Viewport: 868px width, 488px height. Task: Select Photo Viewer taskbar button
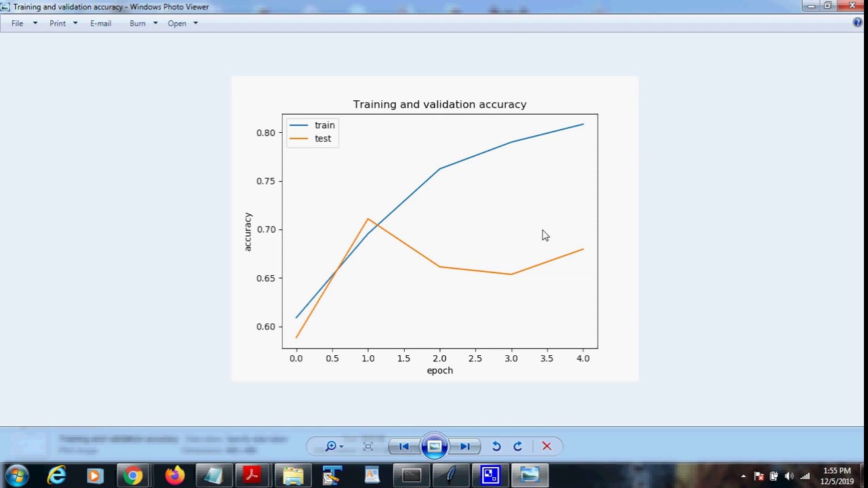[530, 475]
